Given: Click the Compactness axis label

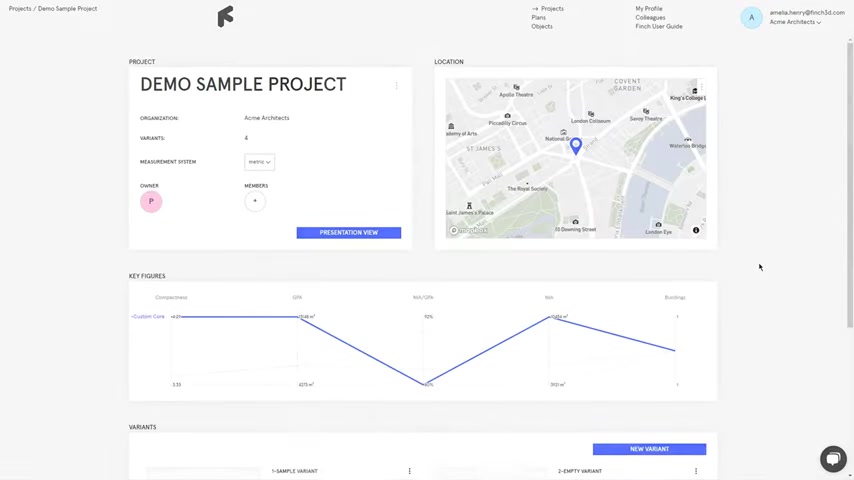Looking at the screenshot, I should pyautogui.click(x=171, y=297).
